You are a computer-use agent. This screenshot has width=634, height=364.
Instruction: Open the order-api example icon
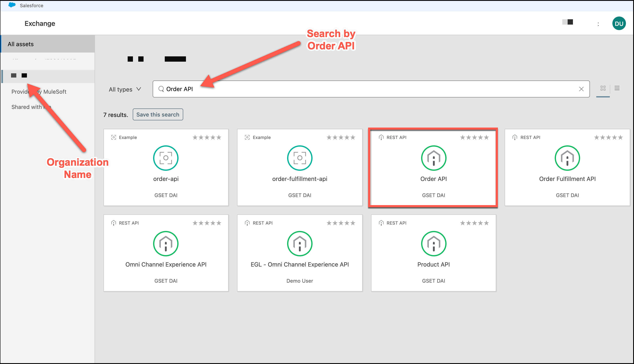pos(166,158)
